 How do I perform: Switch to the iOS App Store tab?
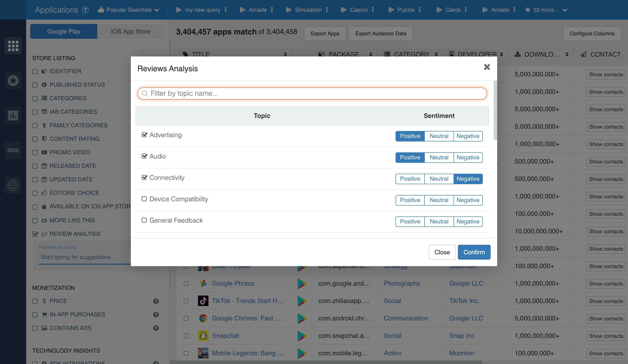(130, 31)
